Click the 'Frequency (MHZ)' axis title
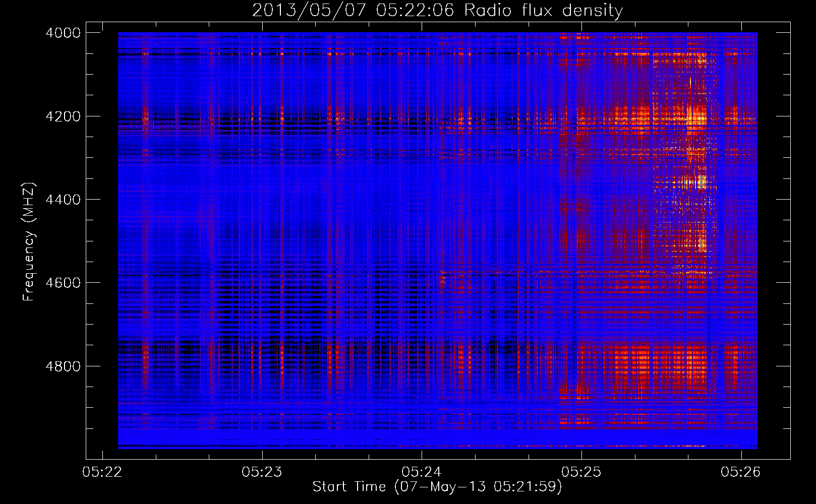This screenshot has width=816, height=504. pos(29,242)
